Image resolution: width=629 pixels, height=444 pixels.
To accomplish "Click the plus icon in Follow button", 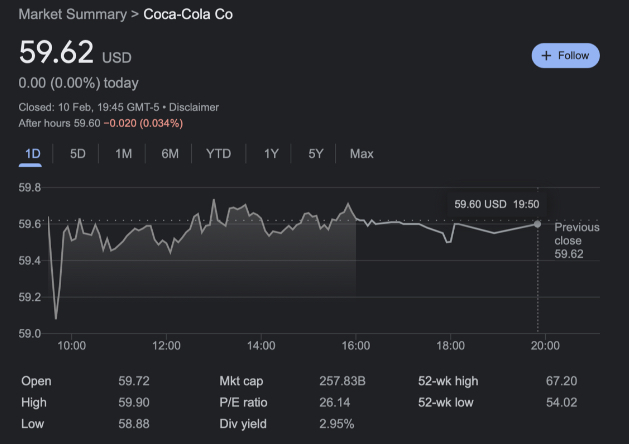I will [x=546, y=55].
